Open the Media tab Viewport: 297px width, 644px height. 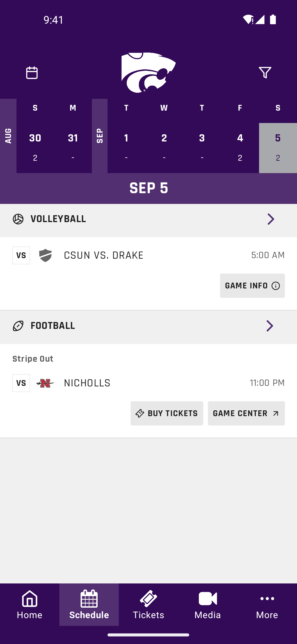(x=208, y=605)
